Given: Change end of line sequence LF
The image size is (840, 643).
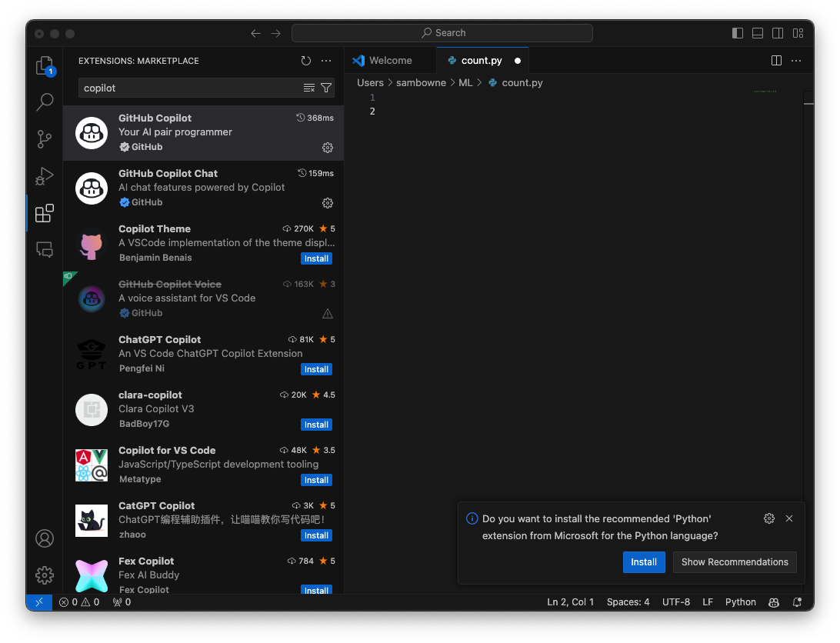Looking at the screenshot, I should pos(708,602).
